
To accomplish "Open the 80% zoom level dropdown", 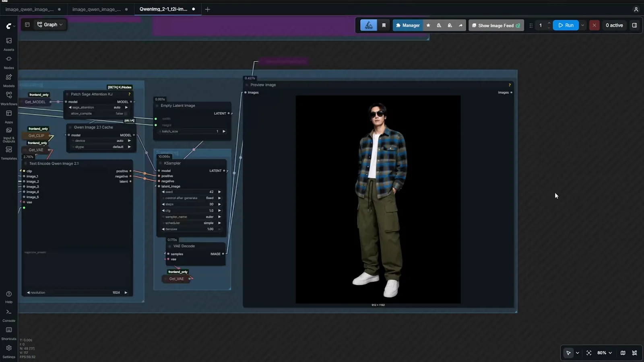I will (604, 353).
